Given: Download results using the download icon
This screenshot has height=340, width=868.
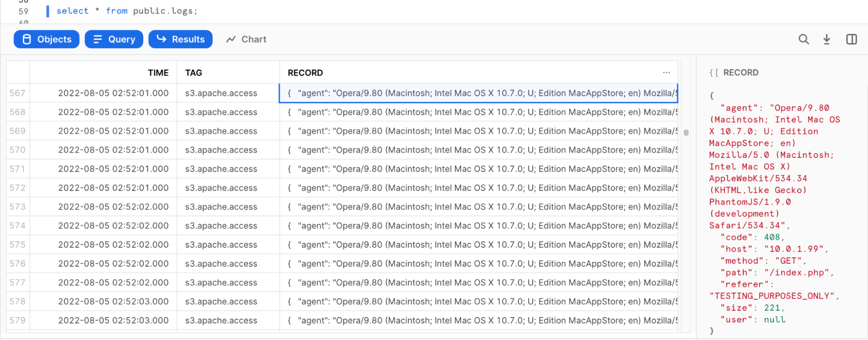Looking at the screenshot, I should 827,39.
